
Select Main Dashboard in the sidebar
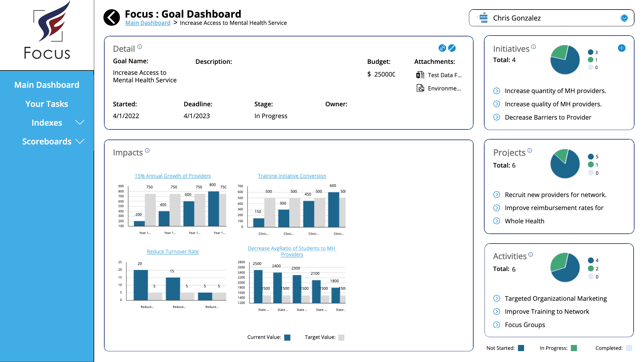click(47, 84)
